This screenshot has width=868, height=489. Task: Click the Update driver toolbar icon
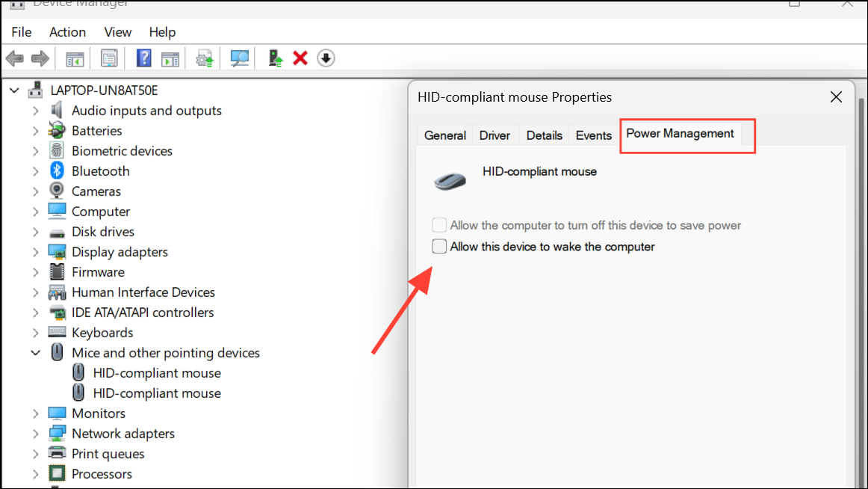(x=204, y=58)
